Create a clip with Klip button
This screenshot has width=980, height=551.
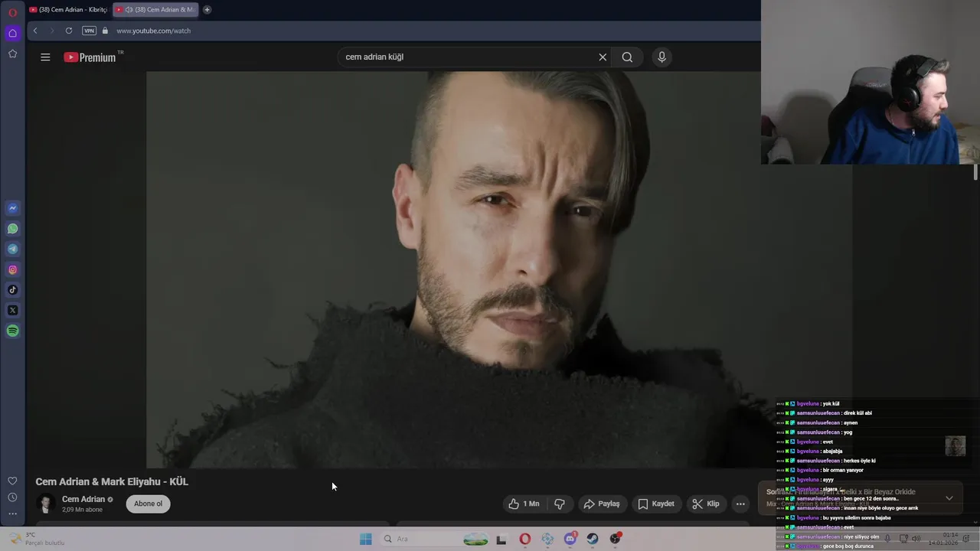pos(706,504)
